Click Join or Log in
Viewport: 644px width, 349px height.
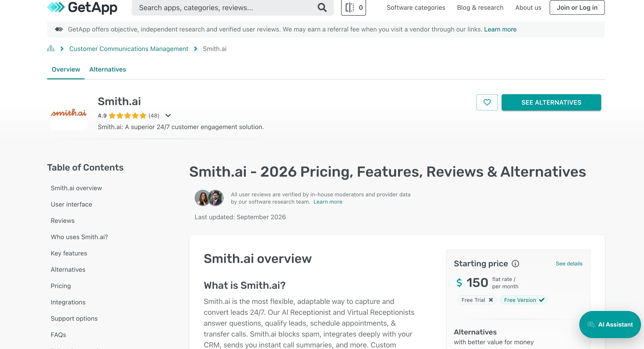click(577, 7)
